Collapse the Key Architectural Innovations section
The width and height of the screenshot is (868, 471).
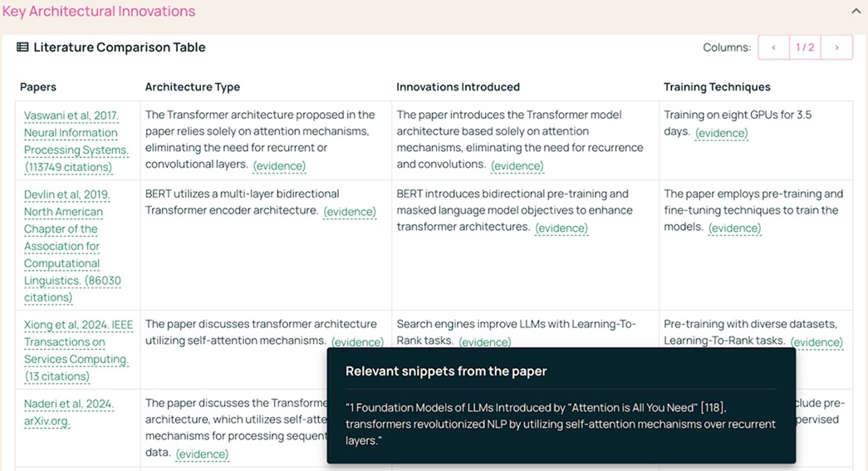856,12
